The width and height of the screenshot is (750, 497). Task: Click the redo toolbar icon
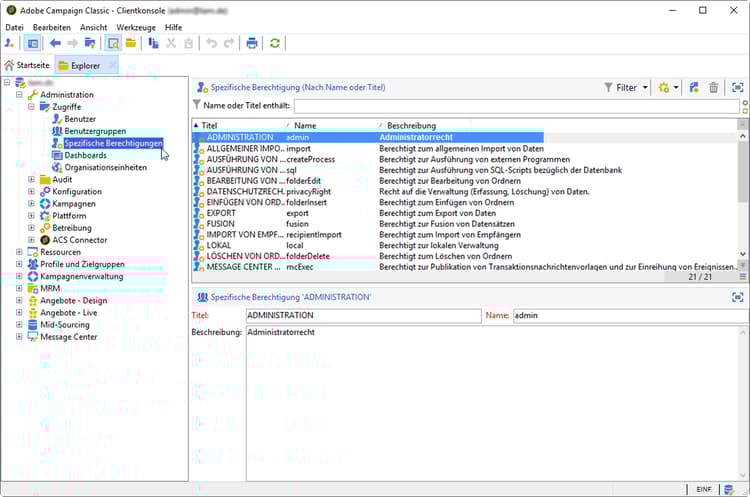(229, 44)
